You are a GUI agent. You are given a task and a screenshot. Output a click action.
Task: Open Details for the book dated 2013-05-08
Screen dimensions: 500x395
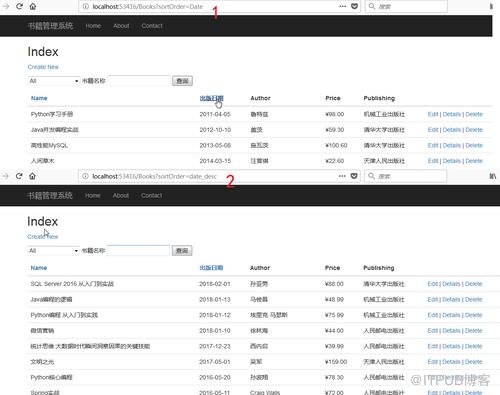click(x=452, y=145)
